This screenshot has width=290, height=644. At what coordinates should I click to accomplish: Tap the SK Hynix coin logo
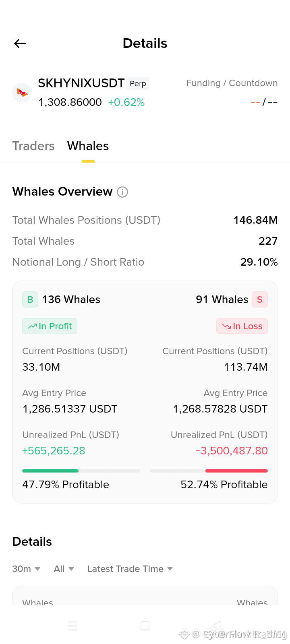click(x=22, y=93)
